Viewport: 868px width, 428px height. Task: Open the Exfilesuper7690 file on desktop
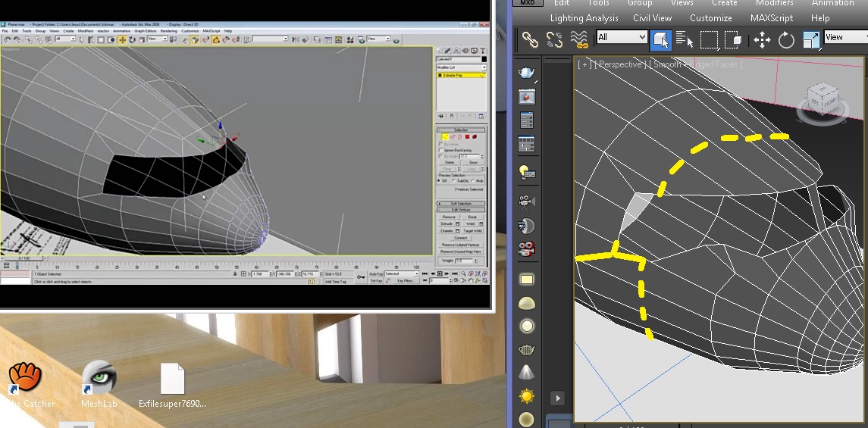coord(172,386)
